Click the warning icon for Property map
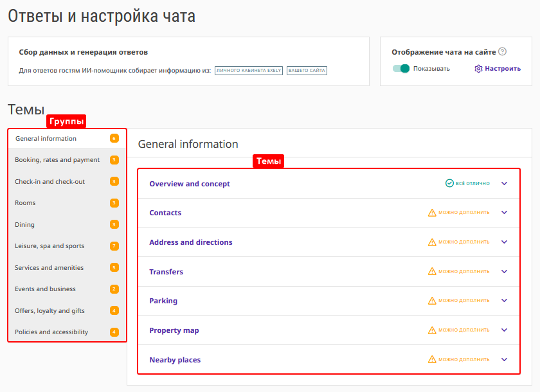 (x=432, y=330)
